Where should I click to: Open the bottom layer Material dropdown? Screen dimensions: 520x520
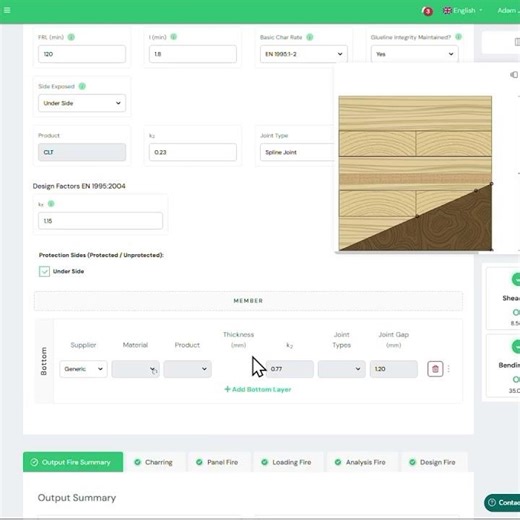pos(135,369)
